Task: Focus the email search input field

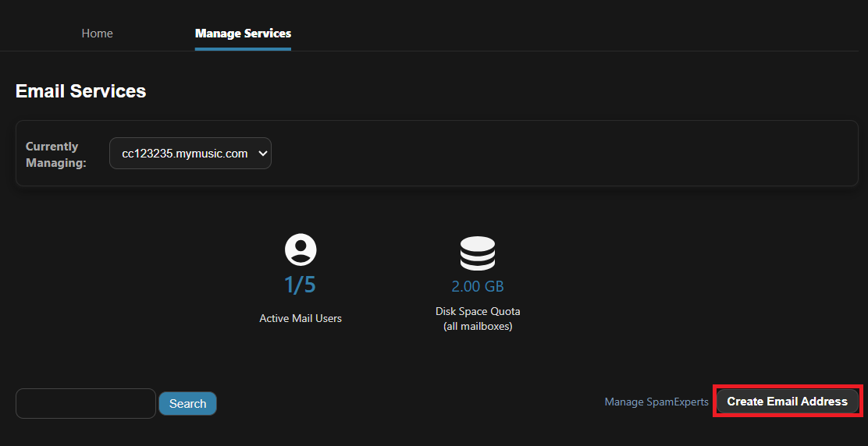Action: coord(86,403)
